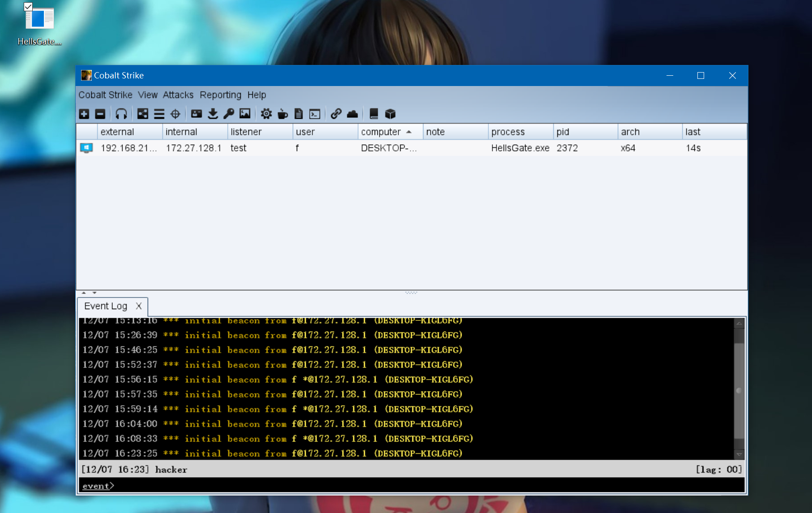This screenshot has width=812, height=513.
Task: Sort by pid column header
Action: [x=585, y=132]
